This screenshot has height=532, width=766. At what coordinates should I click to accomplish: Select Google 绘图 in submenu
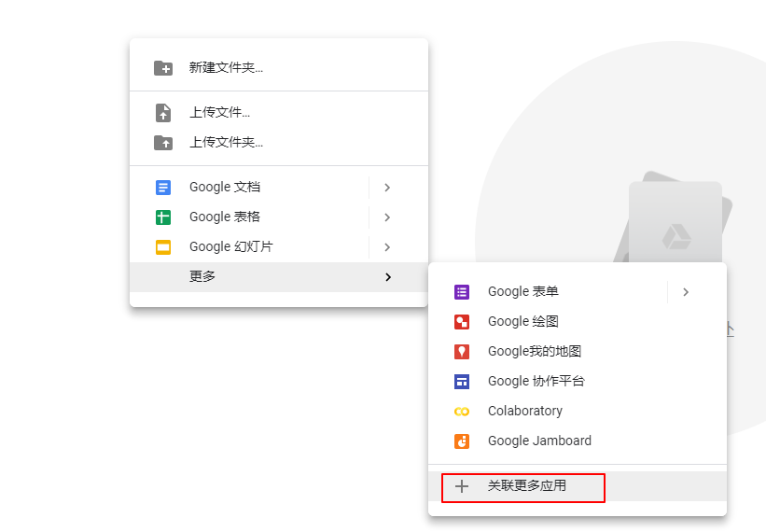click(x=578, y=322)
